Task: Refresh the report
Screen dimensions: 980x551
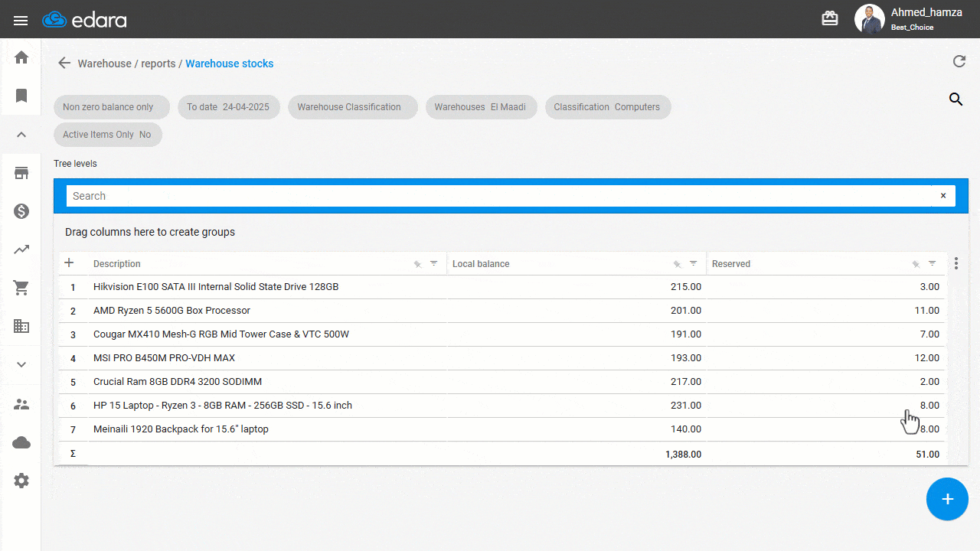Action: point(959,62)
